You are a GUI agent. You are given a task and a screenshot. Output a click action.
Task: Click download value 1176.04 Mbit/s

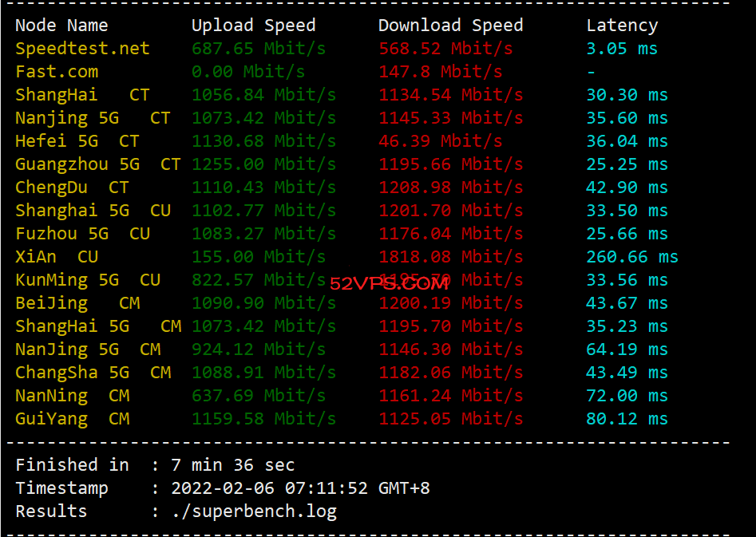coord(451,234)
